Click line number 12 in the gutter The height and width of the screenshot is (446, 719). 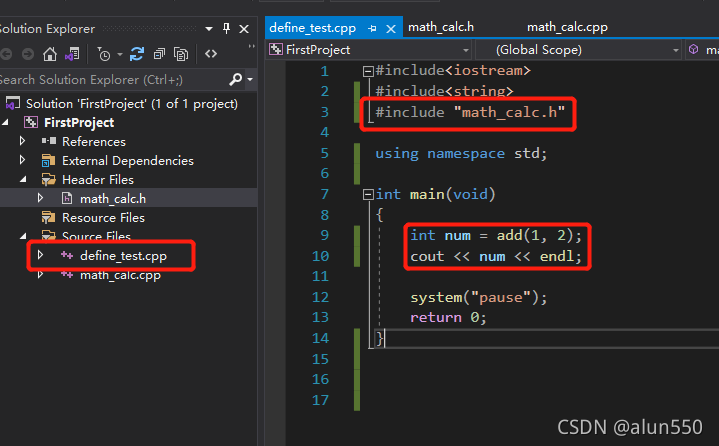[321, 297]
